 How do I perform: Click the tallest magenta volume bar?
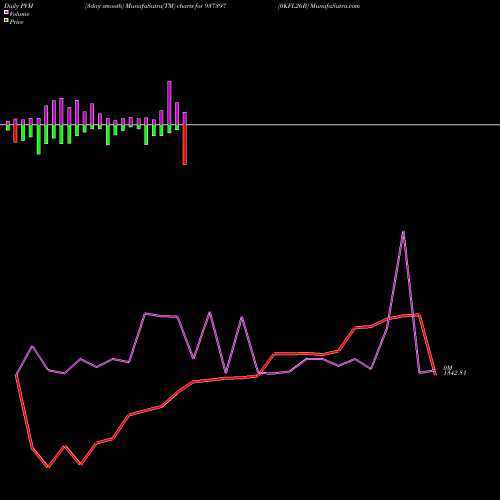tap(169, 103)
